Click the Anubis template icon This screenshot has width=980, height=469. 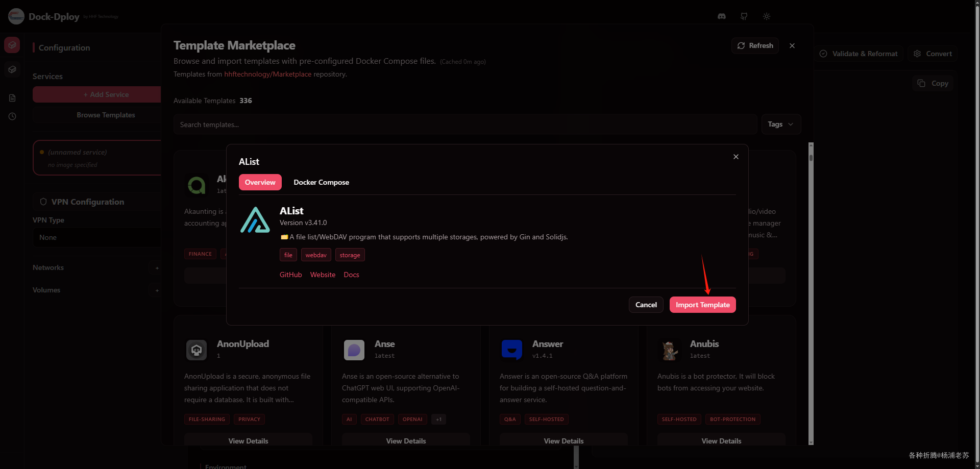[x=670, y=350]
